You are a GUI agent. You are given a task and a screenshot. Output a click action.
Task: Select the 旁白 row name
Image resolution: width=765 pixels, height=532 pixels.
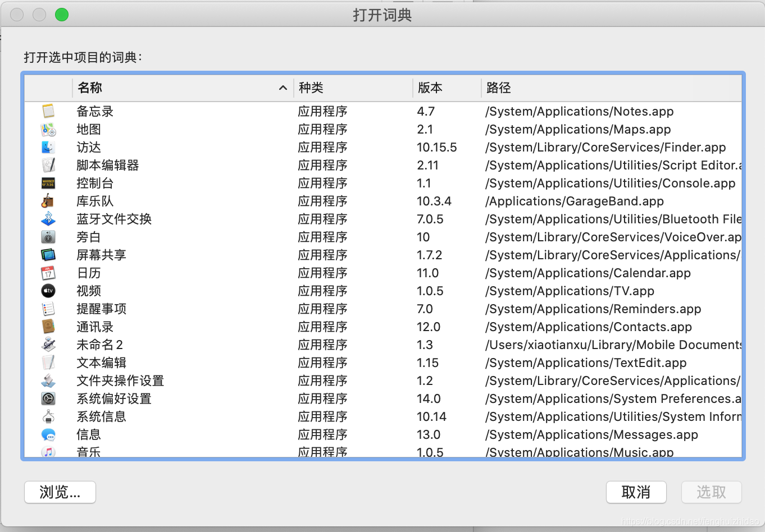click(89, 237)
